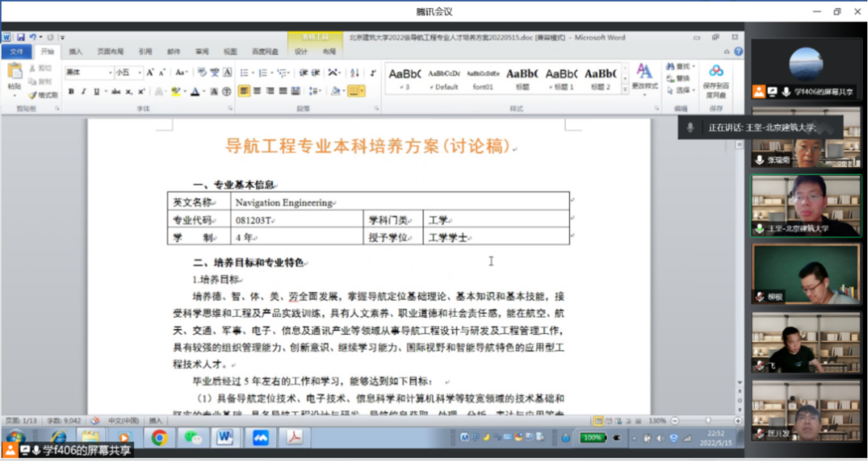Toggle center text alignment
The width and height of the screenshot is (868, 461).
pos(257,91)
